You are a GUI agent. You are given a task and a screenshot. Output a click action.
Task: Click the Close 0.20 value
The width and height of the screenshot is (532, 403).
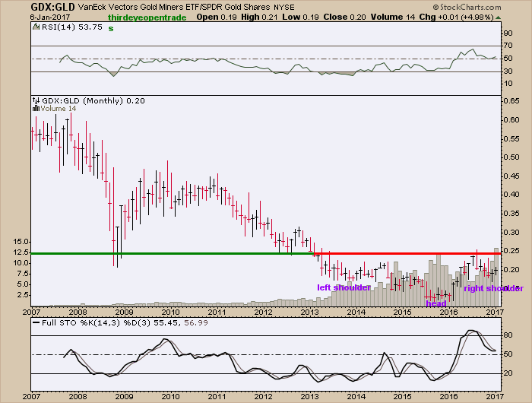click(x=344, y=17)
